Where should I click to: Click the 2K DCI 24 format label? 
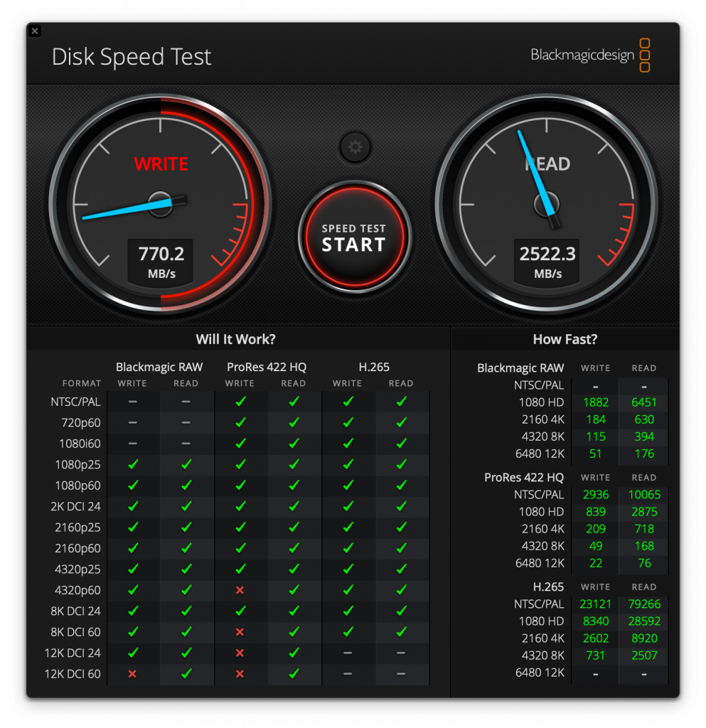tap(75, 506)
